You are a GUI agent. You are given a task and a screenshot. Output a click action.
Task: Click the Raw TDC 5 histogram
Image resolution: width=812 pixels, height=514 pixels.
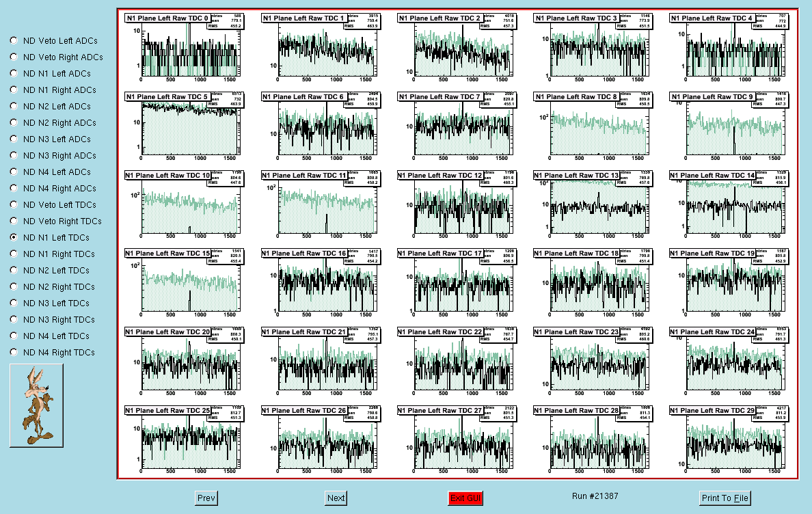point(185,126)
